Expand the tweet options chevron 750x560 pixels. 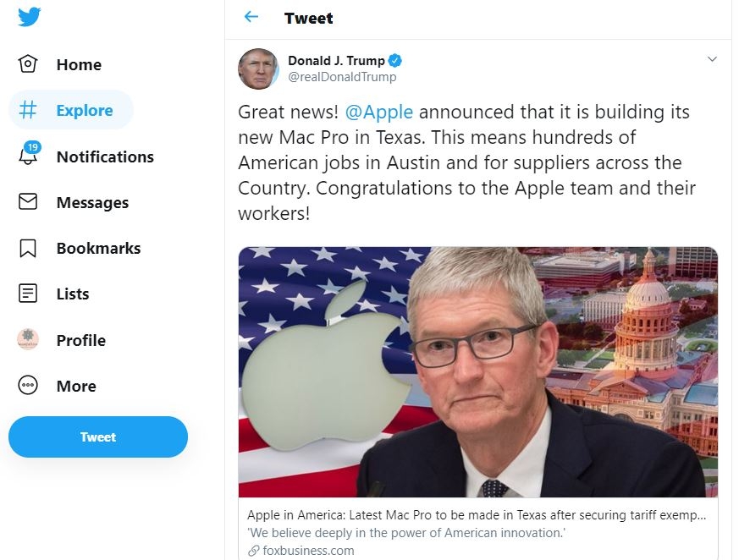(712, 59)
